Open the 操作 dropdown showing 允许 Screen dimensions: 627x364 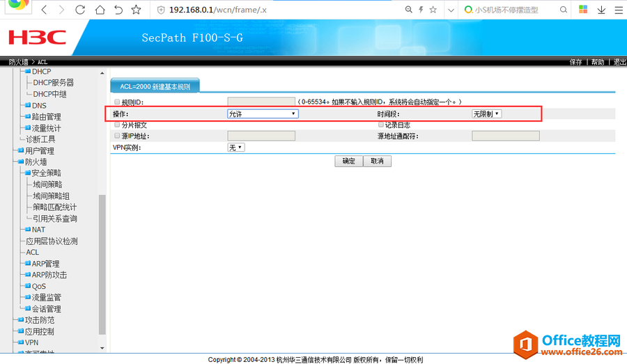[x=263, y=114]
